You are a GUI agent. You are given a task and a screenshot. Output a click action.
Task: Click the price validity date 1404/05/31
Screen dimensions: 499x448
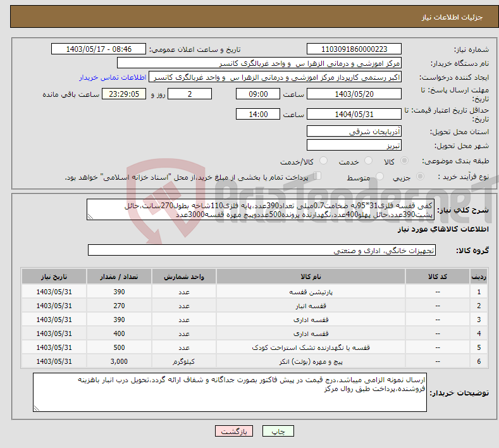(x=354, y=114)
